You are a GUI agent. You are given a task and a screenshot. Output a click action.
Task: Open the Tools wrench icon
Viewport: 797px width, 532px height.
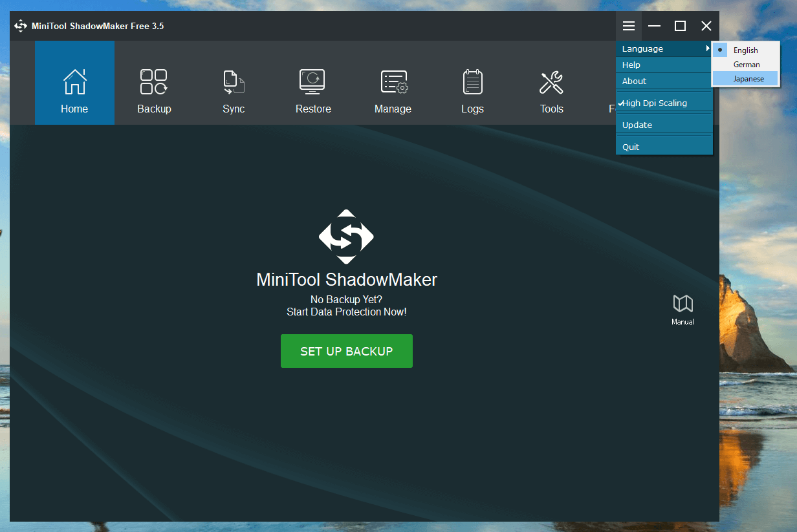pyautogui.click(x=551, y=83)
